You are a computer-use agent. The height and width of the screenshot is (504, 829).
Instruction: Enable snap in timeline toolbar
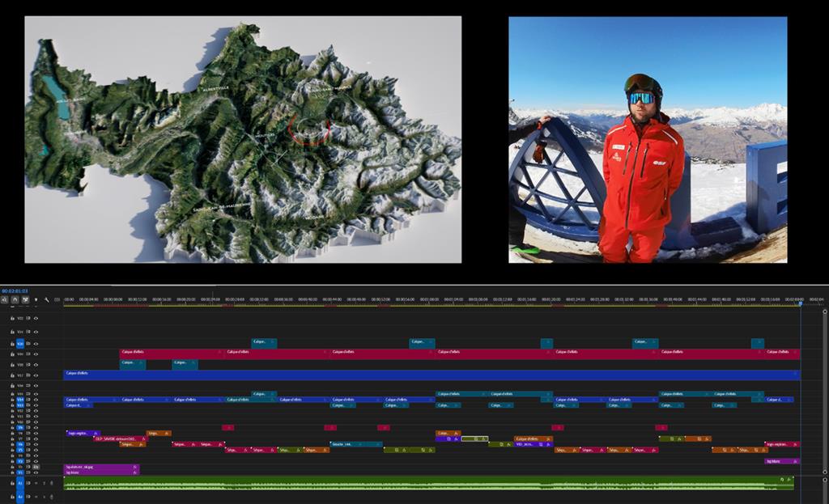tap(15, 299)
